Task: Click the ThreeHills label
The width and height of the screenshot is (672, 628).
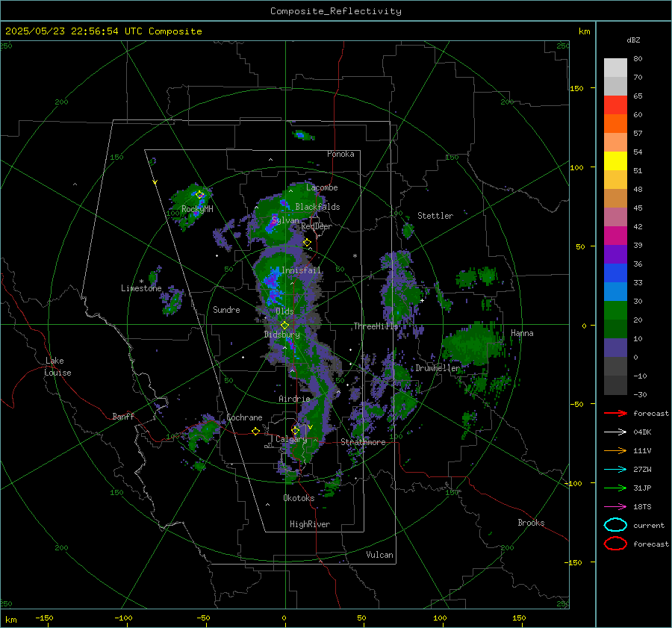Action: coord(376,326)
